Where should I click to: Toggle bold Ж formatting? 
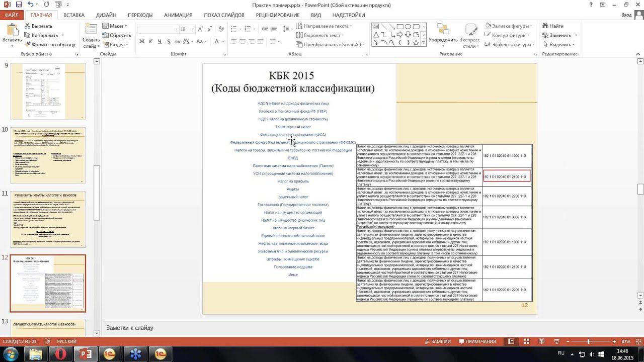coord(142,42)
